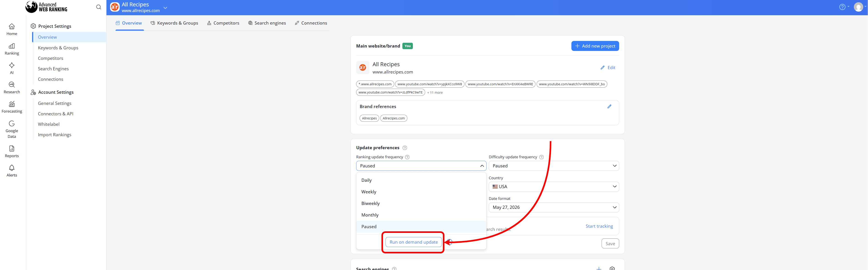Viewport: 868px width, 270px height.
Task: Open the Research section in sidebar
Action: pos(12,88)
